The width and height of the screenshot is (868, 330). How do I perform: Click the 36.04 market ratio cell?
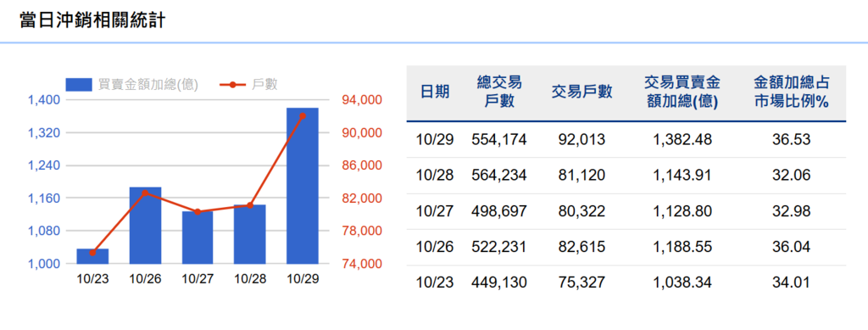click(791, 247)
